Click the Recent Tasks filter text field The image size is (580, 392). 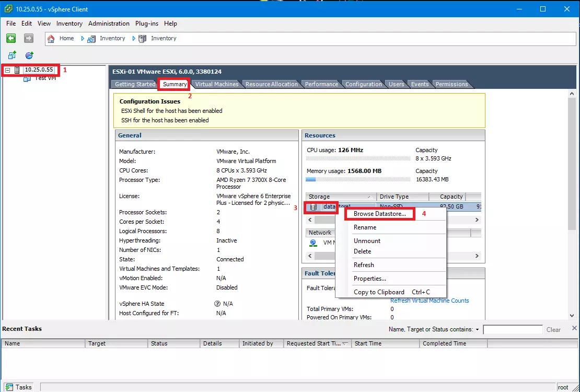pos(513,329)
